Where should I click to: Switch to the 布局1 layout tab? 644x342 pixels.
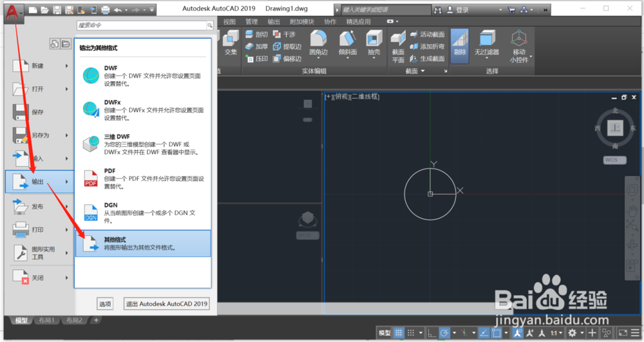point(46,320)
